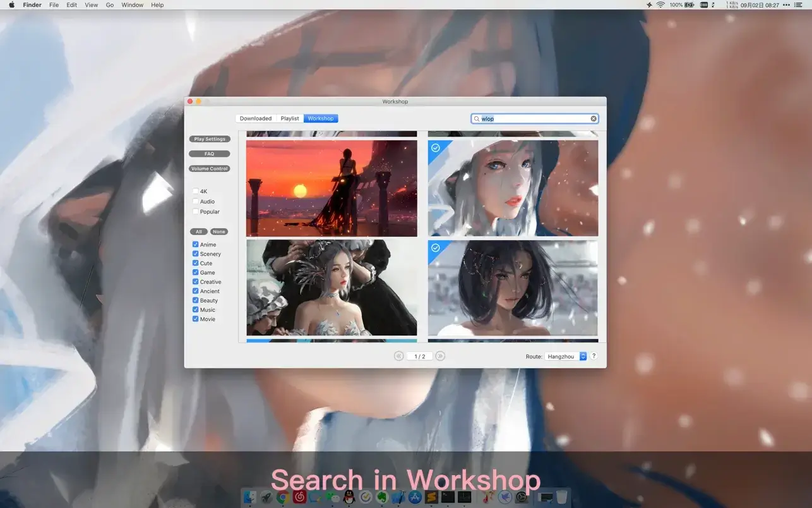Open Launchpad rocket in the Dock
812x508 pixels.
[x=266, y=498]
